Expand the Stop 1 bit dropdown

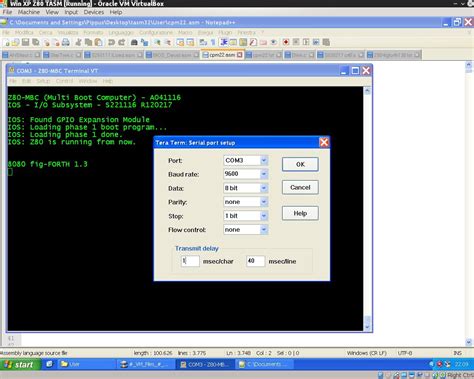tap(264, 216)
